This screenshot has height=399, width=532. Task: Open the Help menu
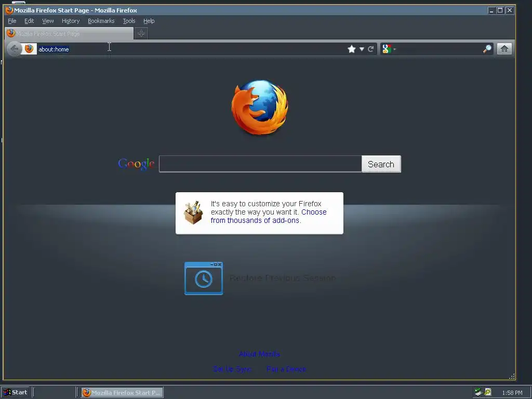tap(149, 21)
